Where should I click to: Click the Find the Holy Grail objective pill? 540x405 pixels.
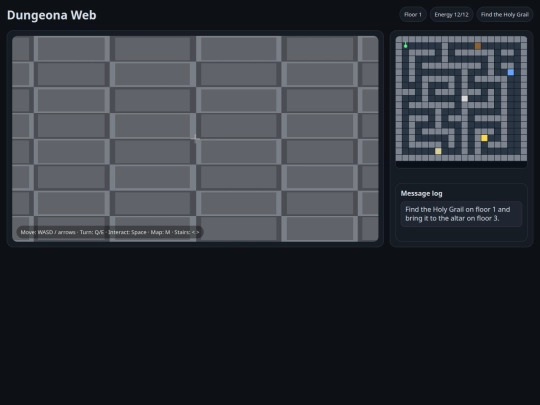coord(505,14)
